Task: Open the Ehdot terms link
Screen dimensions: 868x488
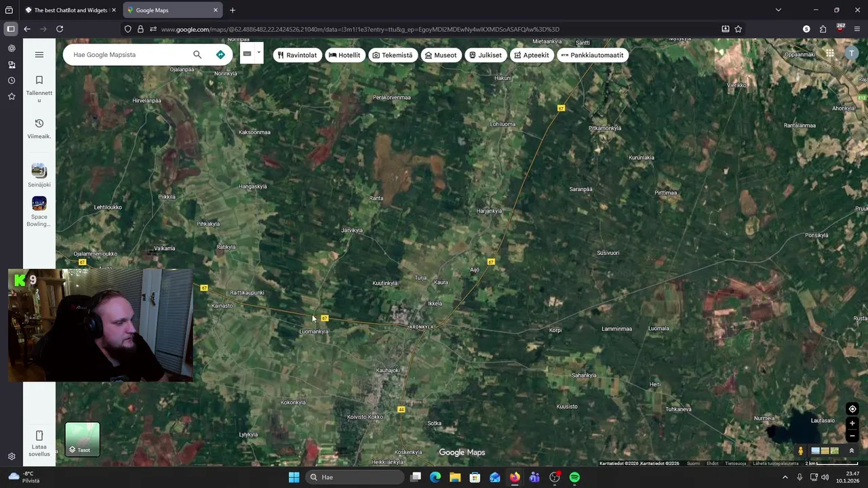Action: pos(713,464)
